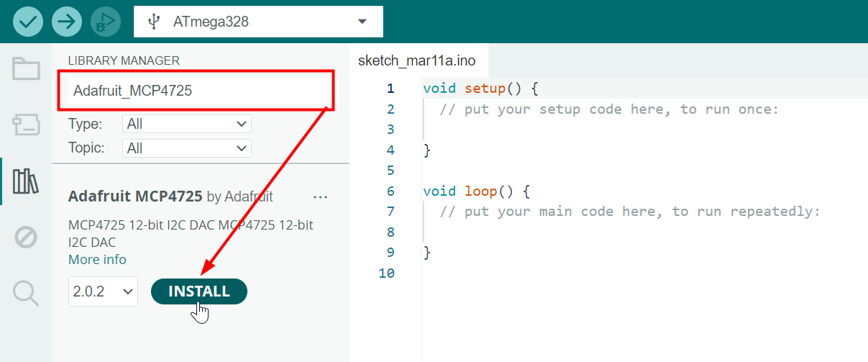Screen dimensions: 868x362
Task: Open the Boards Manager sidebar icon
Action: pos(26,125)
